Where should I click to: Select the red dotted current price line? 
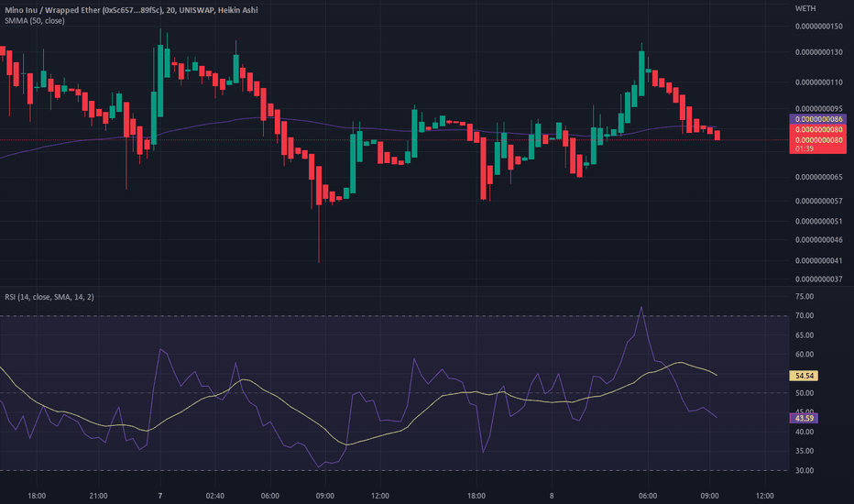coord(394,140)
